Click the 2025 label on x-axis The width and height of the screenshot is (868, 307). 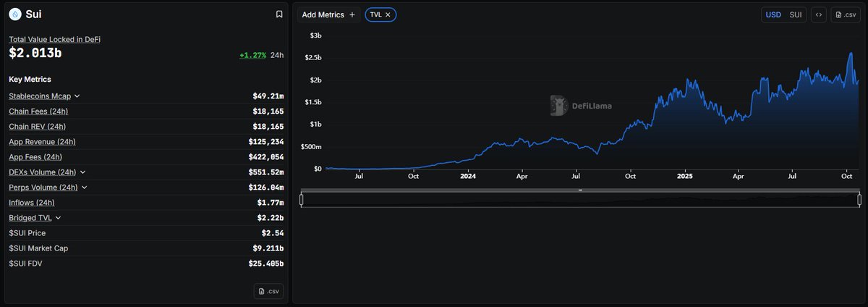[x=686, y=176]
